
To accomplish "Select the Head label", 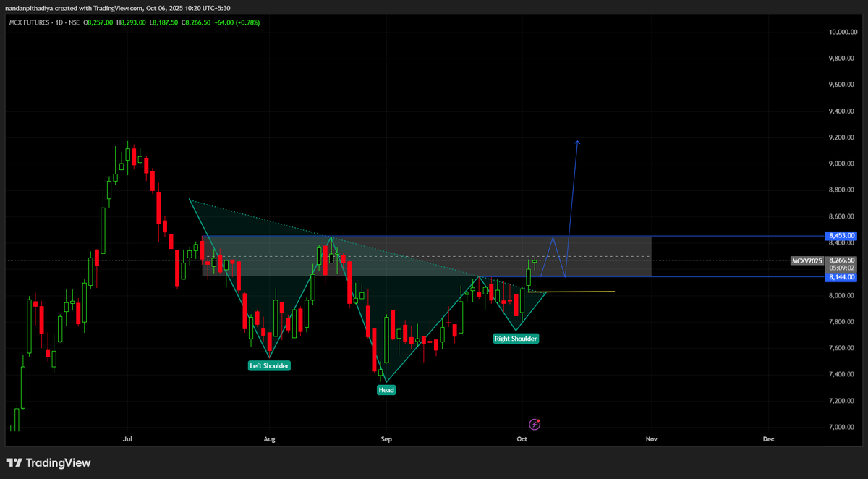I will [x=386, y=389].
